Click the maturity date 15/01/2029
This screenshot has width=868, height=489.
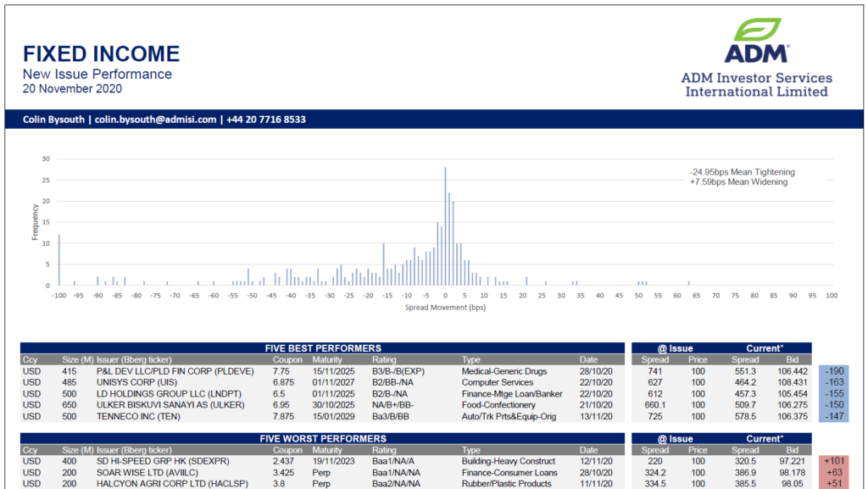coord(333,416)
